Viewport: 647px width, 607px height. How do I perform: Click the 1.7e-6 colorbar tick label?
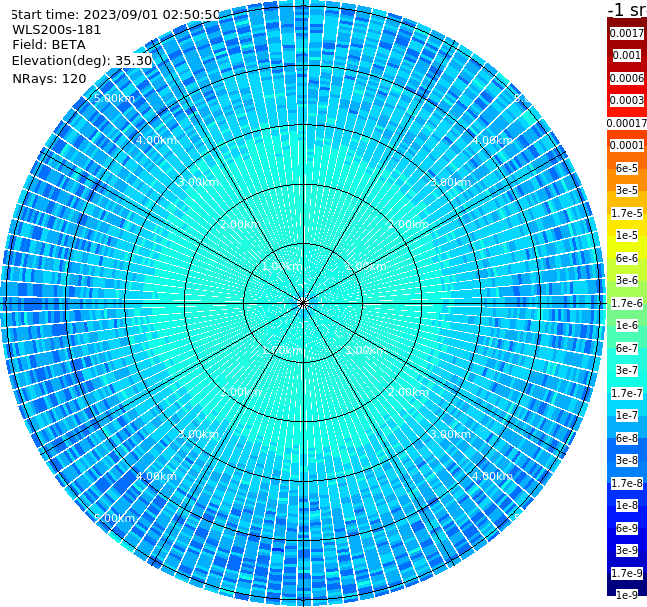pos(627,303)
